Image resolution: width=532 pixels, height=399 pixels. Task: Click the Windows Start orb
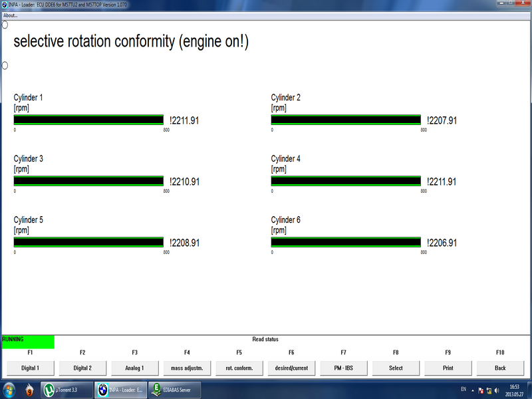(x=9, y=390)
